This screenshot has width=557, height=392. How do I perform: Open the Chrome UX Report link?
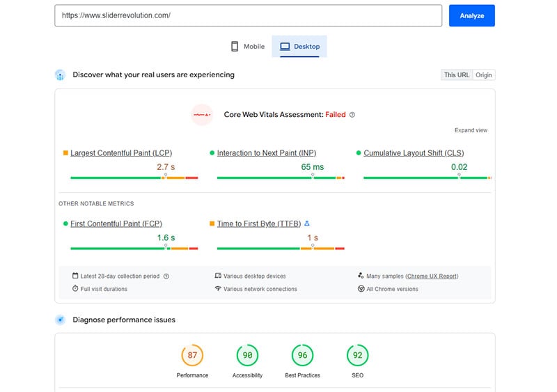432,276
